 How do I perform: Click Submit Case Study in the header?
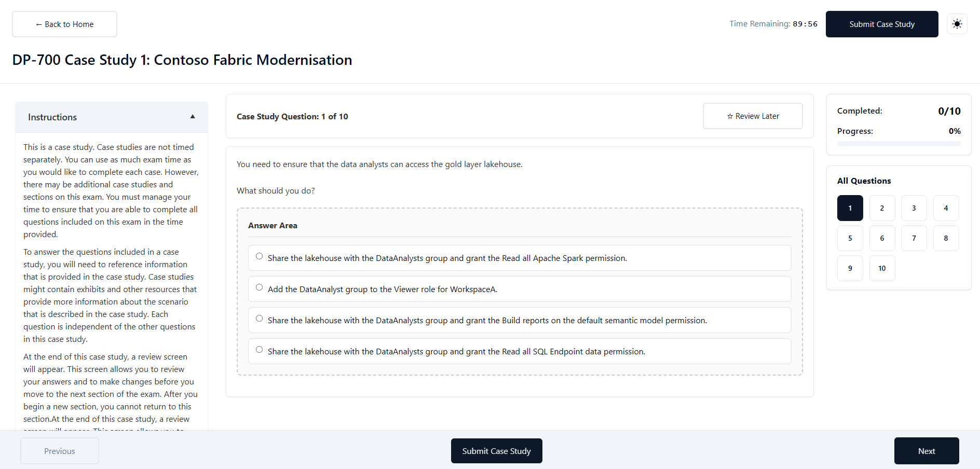point(882,24)
